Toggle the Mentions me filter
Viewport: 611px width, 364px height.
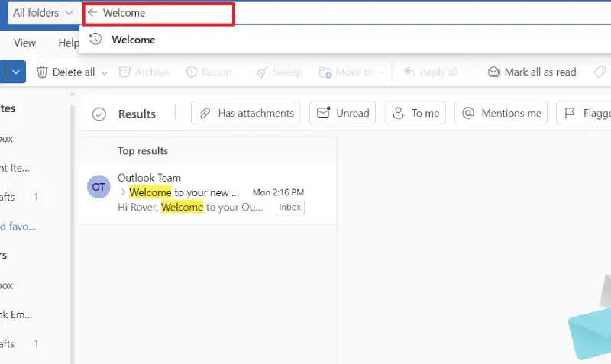tap(501, 113)
